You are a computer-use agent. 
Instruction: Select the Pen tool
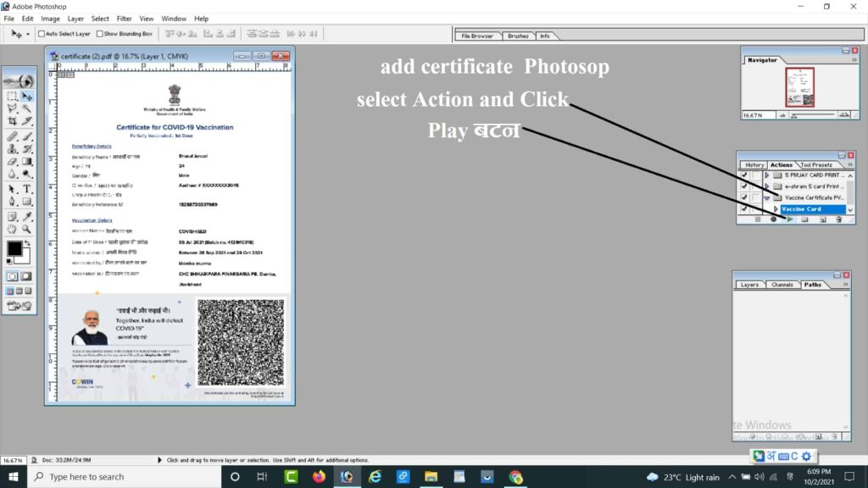click(12, 202)
